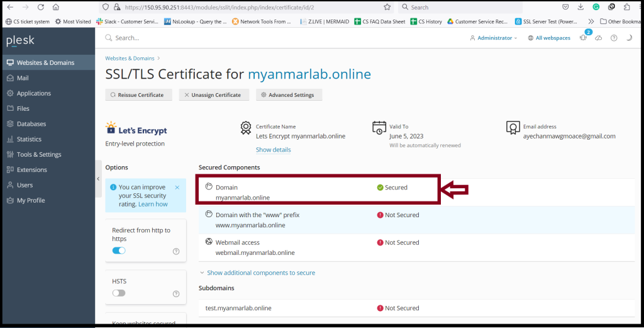Dismiss the SSL security rating tip

177,188
